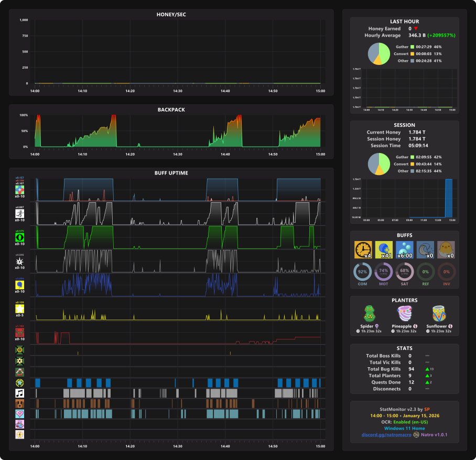Click the bear face buff row icon
This screenshot has height=460, width=476.
coord(20,403)
